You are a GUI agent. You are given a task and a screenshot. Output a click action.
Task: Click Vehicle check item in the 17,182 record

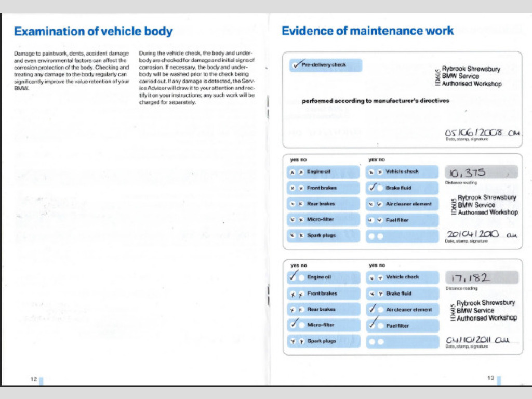pyautogui.click(x=402, y=277)
